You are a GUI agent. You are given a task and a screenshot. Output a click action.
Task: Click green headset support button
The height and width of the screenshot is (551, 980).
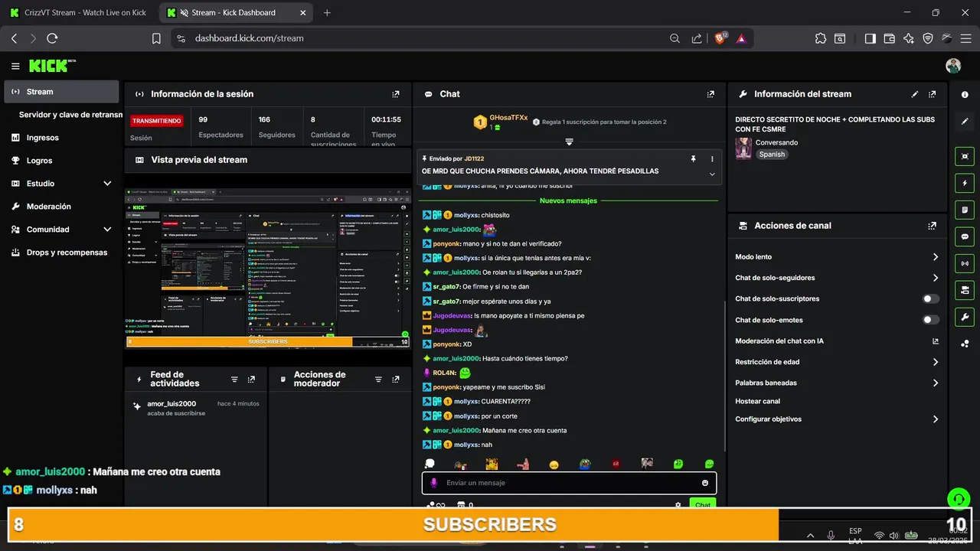pyautogui.click(x=958, y=500)
